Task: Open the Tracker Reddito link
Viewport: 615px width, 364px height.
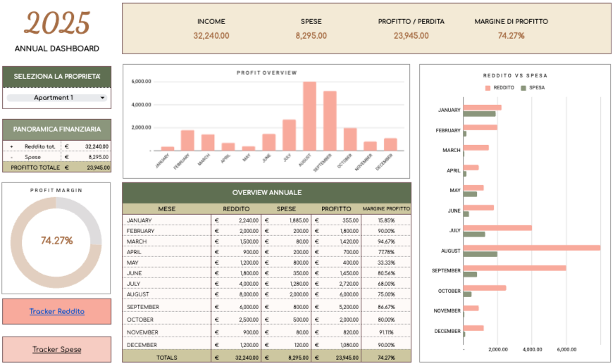Action: tap(56, 311)
